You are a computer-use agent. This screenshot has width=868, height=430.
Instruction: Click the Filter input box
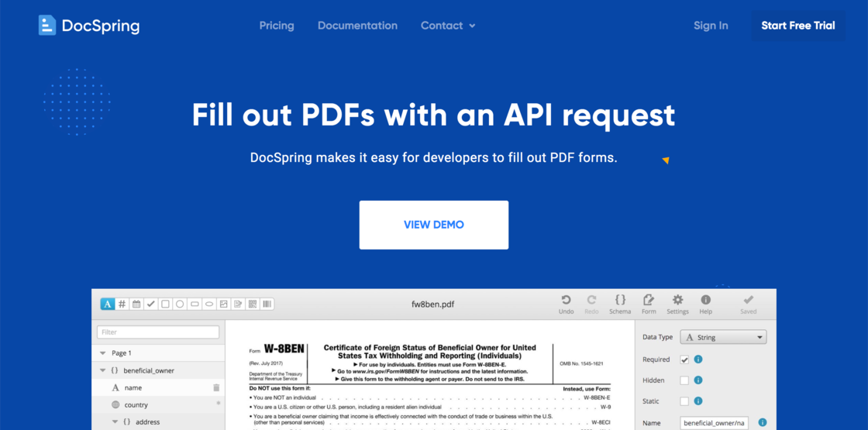158,332
